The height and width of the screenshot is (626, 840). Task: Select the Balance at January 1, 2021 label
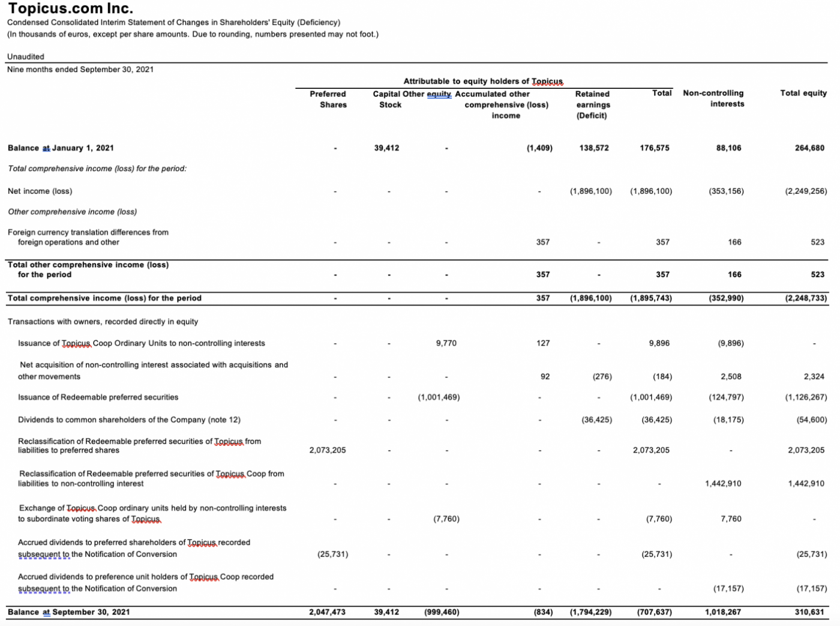pos(61,148)
